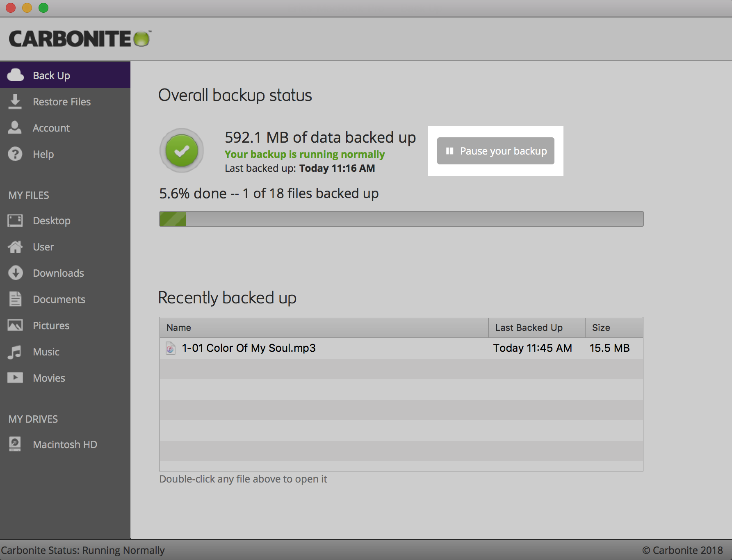Click the User home icon

coord(15,247)
